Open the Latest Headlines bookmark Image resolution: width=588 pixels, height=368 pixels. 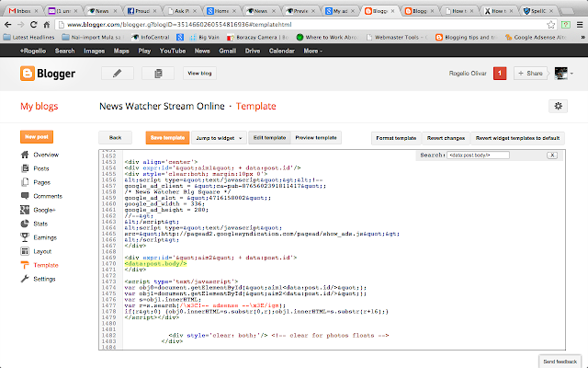coord(29,37)
